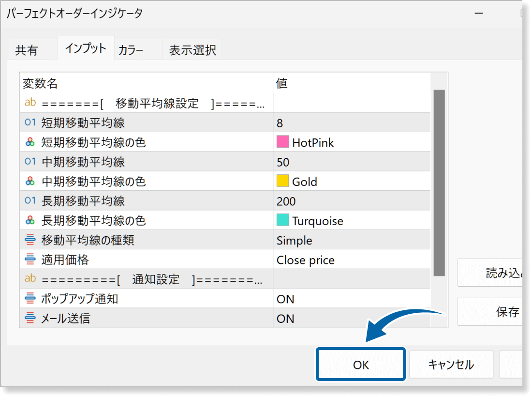Viewport: 532px width, 397px height.
Task: Click the integer icon beside 中期移動平均線
Action: (x=30, y=162)
